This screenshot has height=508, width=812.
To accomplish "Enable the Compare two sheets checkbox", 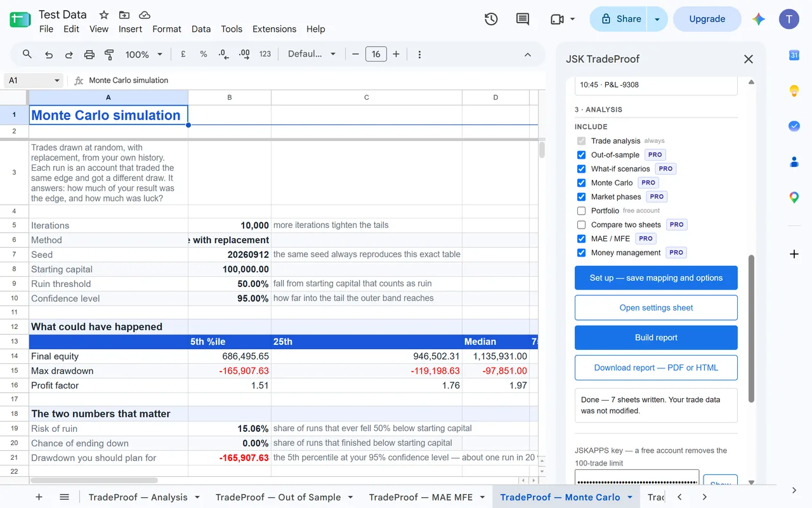I will [581, 225].
